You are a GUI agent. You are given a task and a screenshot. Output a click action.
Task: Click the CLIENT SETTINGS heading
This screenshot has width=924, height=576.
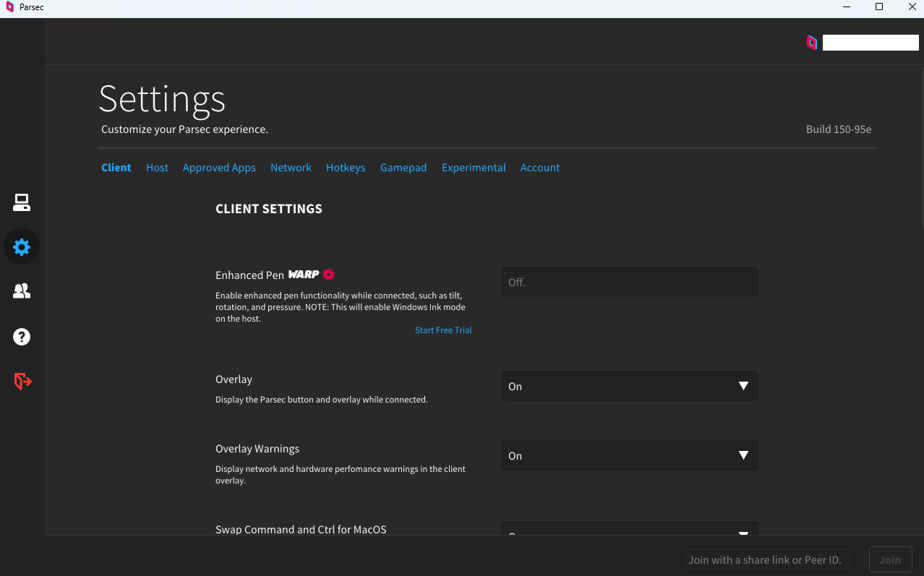pos(269,209)
